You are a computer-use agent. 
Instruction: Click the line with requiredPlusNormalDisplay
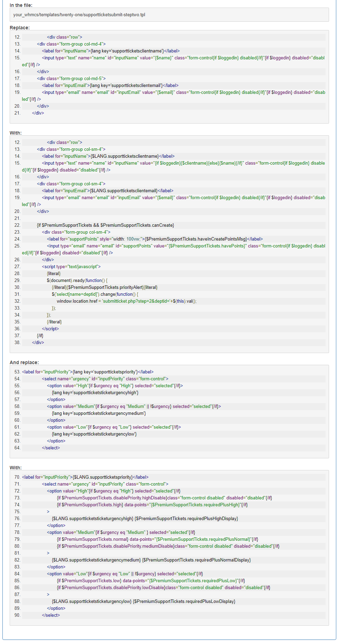(x=151, y=560)
